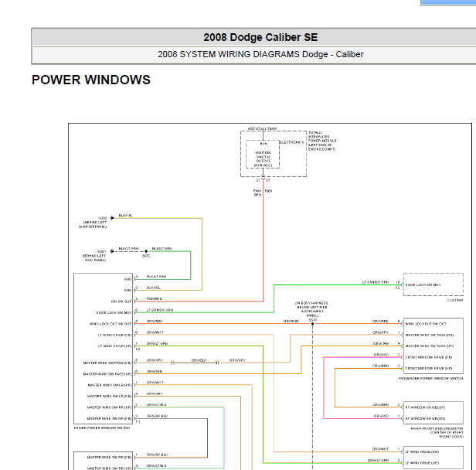
Task: Click "DOOR LOCK SW MUX" in driver switch box
Action: tap(114, 312)
